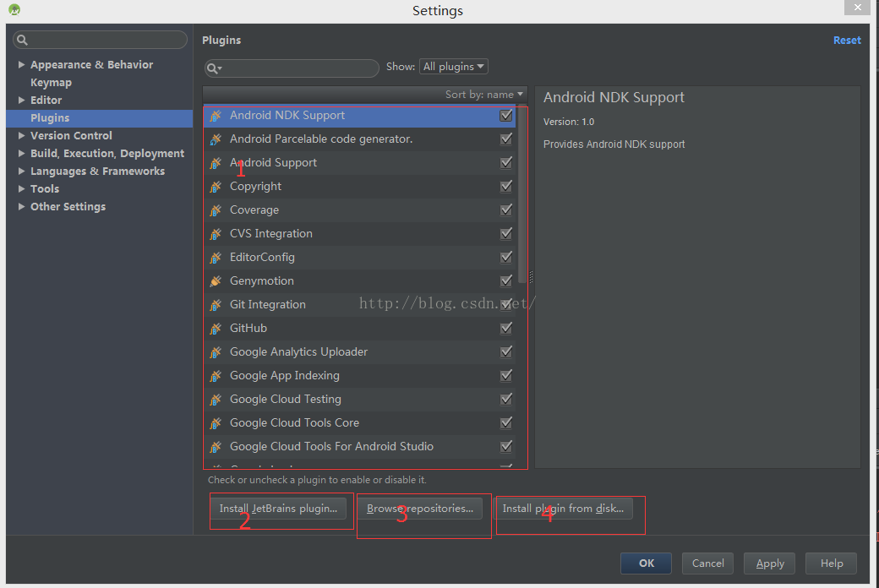Toggle the CVS Integration checkbox
Screen dimensions: 879x588
click(506, 234)
